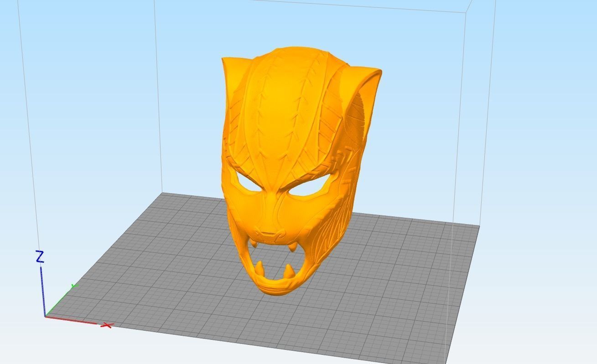Click the green Y axis marker
597x364 pixels.
pyautogui.click(x=74, y=287)
